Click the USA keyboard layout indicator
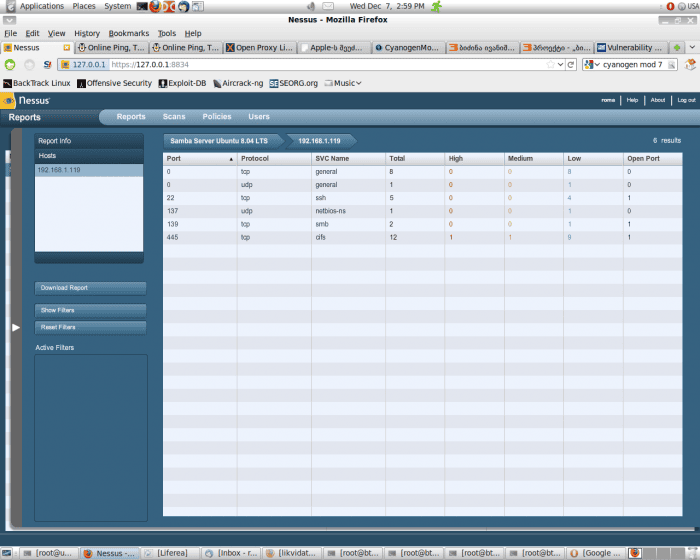The image size is (700, 560). click(x=688, y=6)
